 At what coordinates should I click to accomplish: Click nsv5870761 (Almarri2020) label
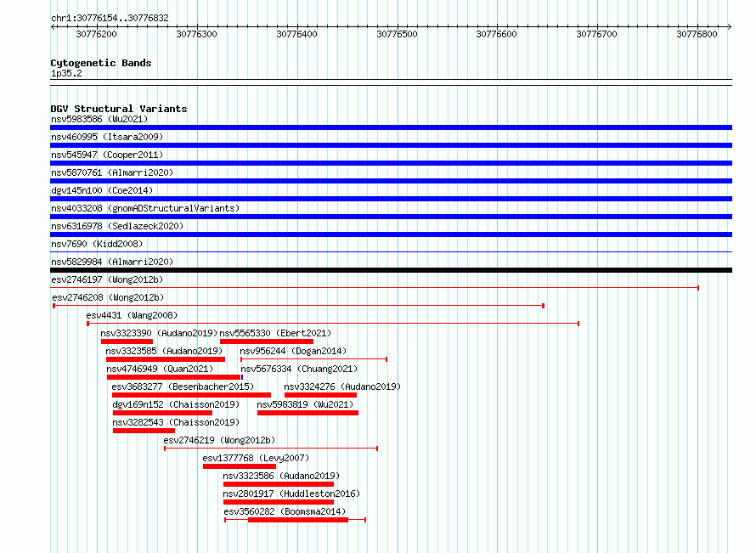point(112,172)
